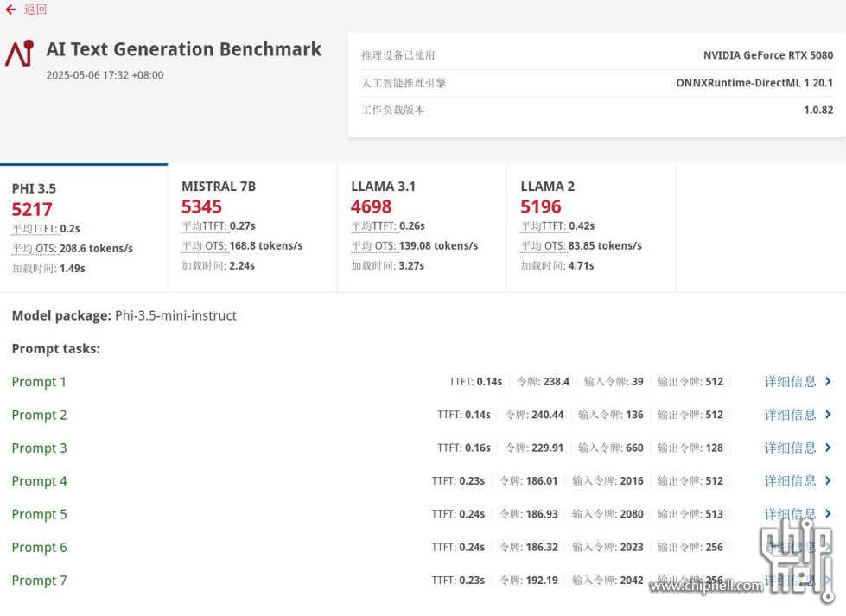The height and width of the screenshot is (616, 846).
Task: Click the AI benchmark logo icon
Action: coord(19,54)
